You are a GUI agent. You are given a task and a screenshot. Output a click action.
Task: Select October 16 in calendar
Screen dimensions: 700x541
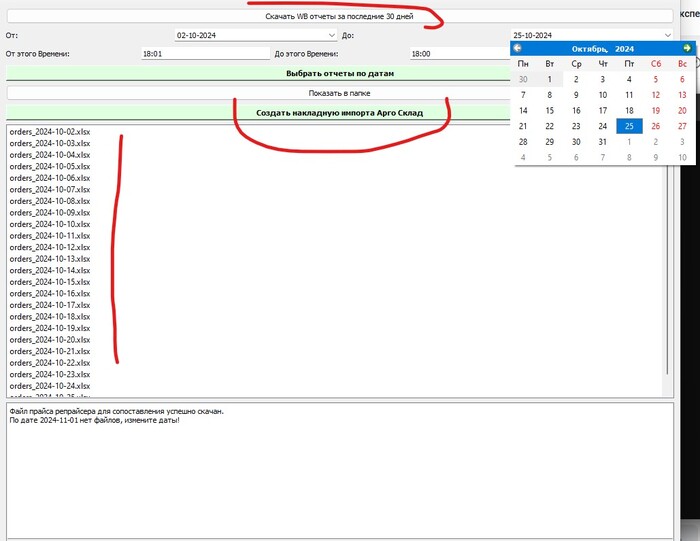tap(576, 111)
